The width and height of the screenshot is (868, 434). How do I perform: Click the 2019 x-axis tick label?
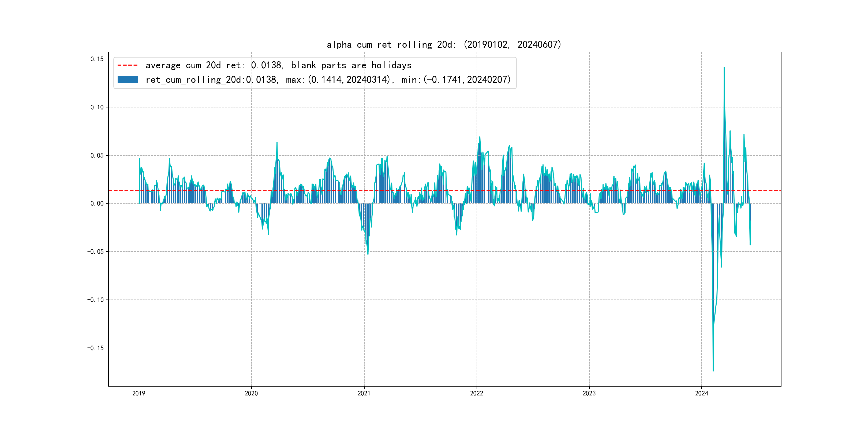(139, 393)
